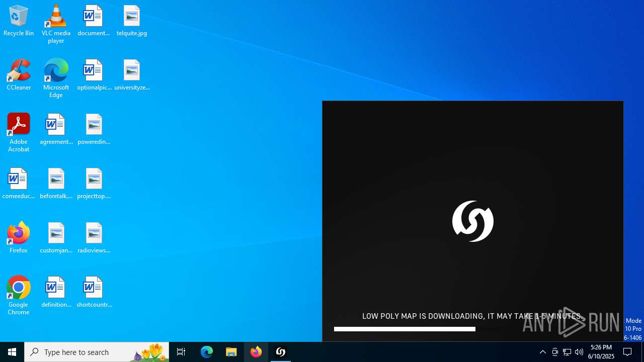This screenshot has width=644, height=362.
Task: Select telquite.jpg image file
Action: click(x=132, y=21)
